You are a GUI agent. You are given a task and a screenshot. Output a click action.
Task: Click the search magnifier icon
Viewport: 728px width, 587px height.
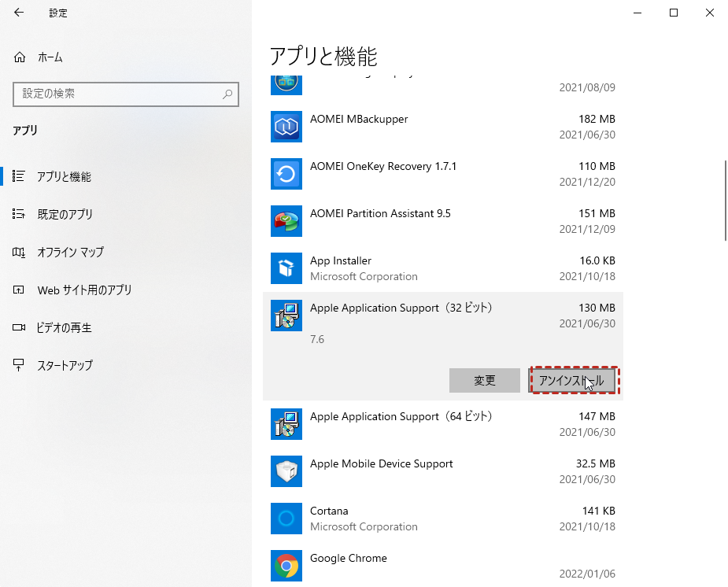227,94
